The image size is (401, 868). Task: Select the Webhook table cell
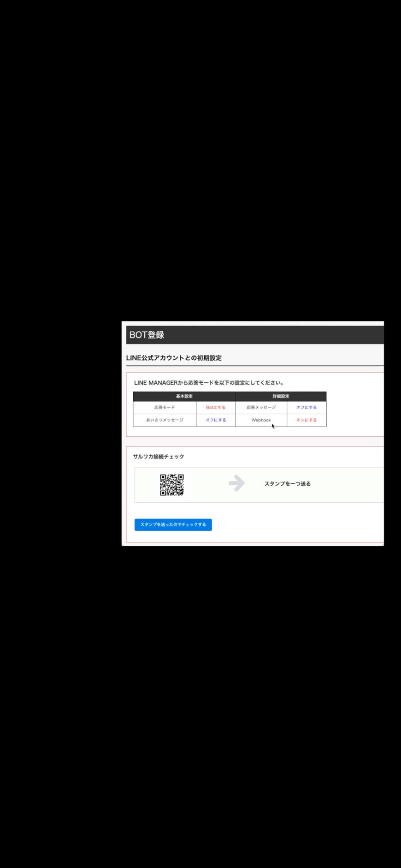click(x=261, y=420)
